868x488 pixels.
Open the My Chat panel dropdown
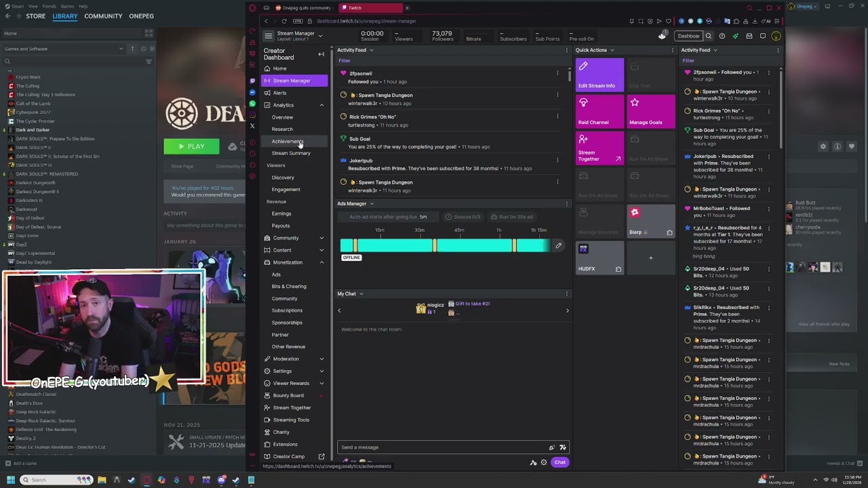pyautogui.click(x=361, y=293)
